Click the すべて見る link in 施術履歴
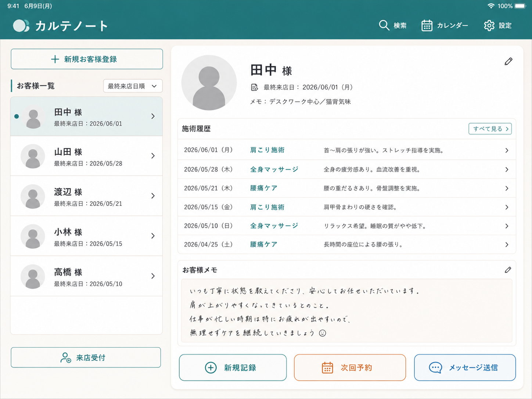This screenshot has height=399, width=532. (490, 129)
